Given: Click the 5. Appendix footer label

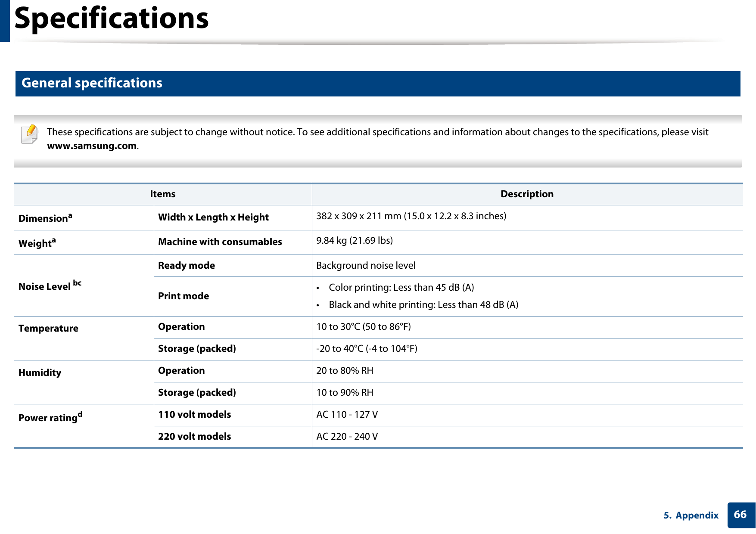Looking at the screenshot, I should pyautogui.click(x=691, y=515).
